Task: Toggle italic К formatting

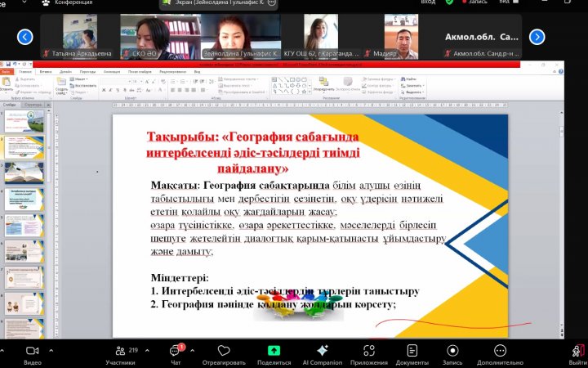Action: [110, 90]
